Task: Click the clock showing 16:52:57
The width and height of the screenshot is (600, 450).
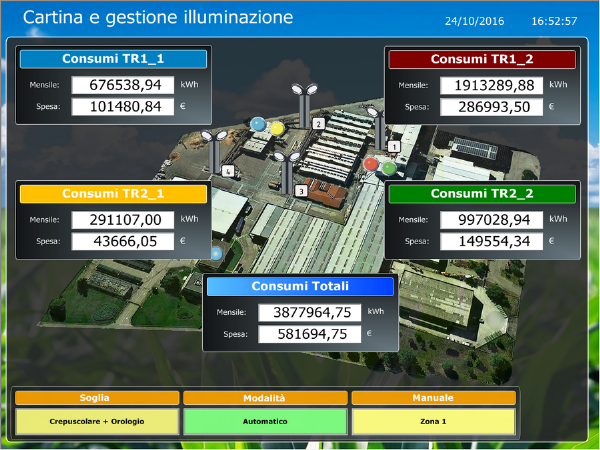Action: click(554, 21)
